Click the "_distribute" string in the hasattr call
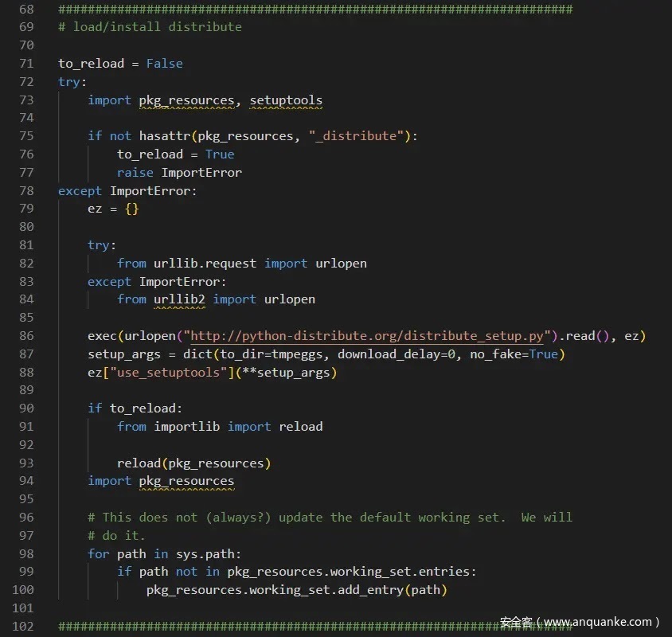The height and width of the screenshot is (637, 672). point(356,136)
